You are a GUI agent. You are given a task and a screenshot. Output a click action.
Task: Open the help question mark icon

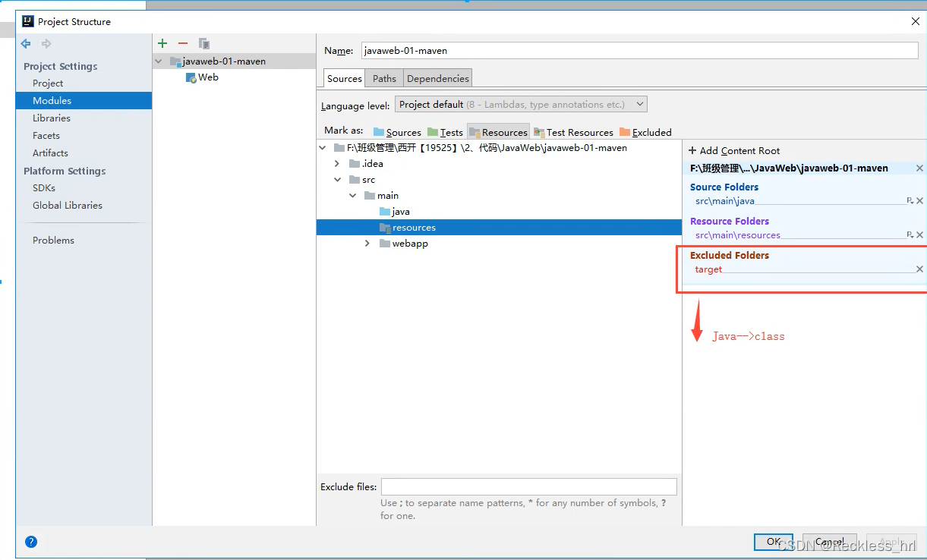(31, 542)
